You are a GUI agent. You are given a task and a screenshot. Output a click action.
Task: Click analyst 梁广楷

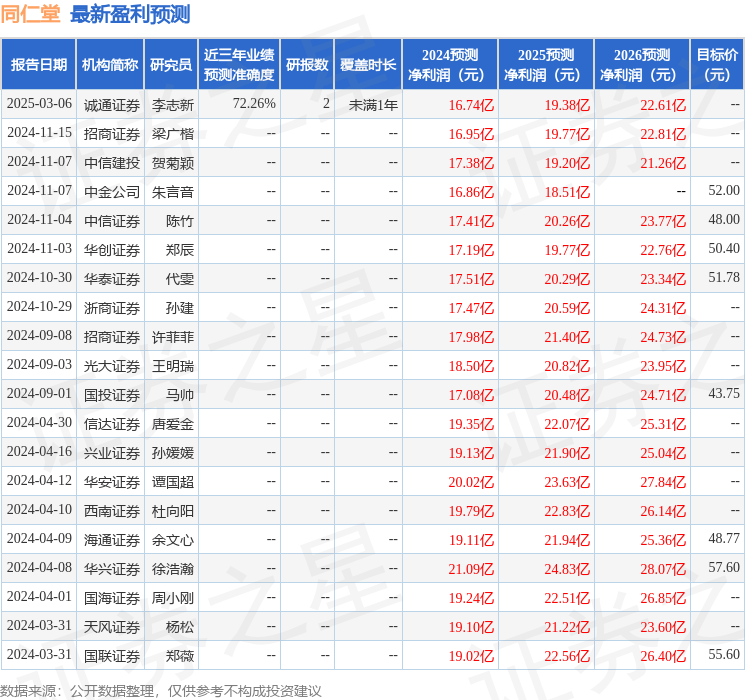[x=172, y=134]
